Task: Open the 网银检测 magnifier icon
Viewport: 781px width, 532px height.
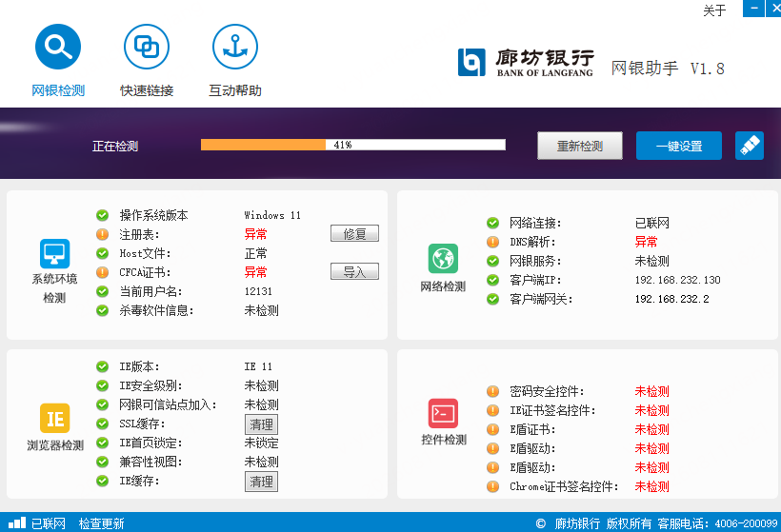Action: 58,47
